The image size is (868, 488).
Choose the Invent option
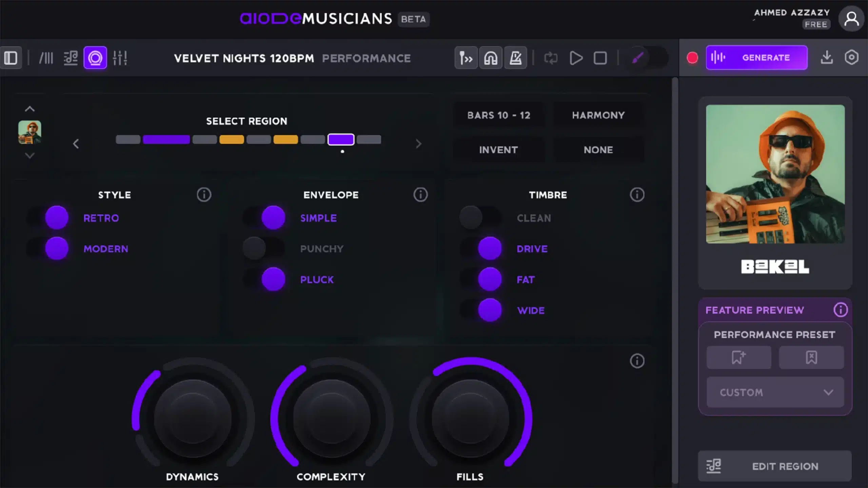click(498, 149)
